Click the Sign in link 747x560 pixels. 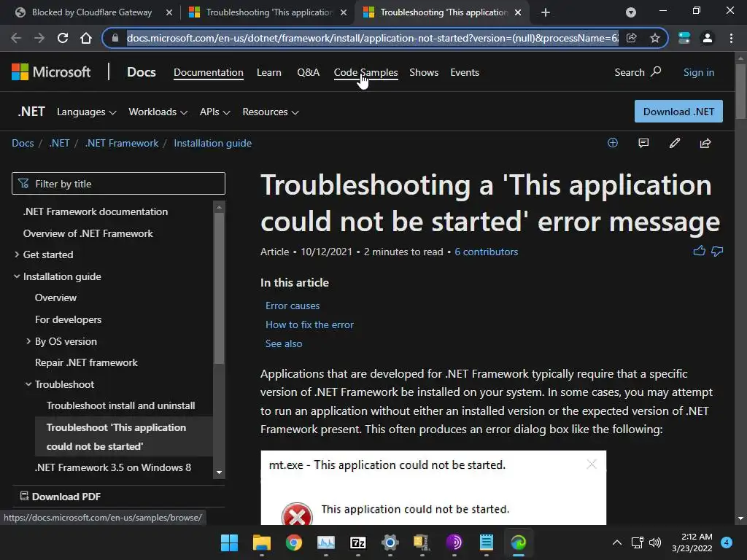coord(698,72)
